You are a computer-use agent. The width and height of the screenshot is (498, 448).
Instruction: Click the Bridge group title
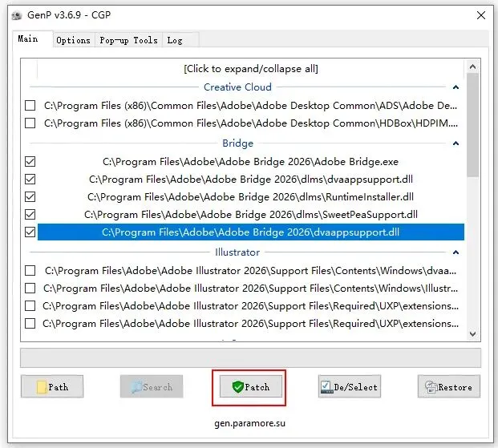click(237, 143)
